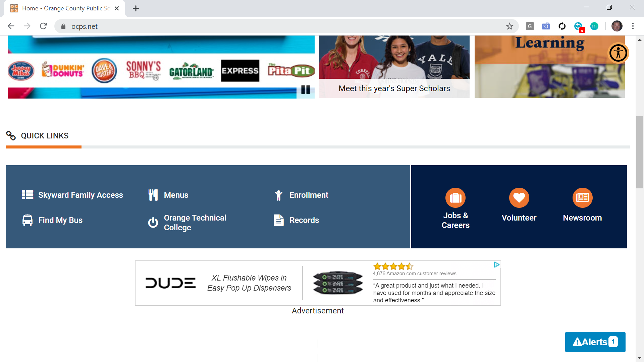The width and height of the screenshot is (644, 362).
Task: View site info via the lock icon
Action: 63,26
